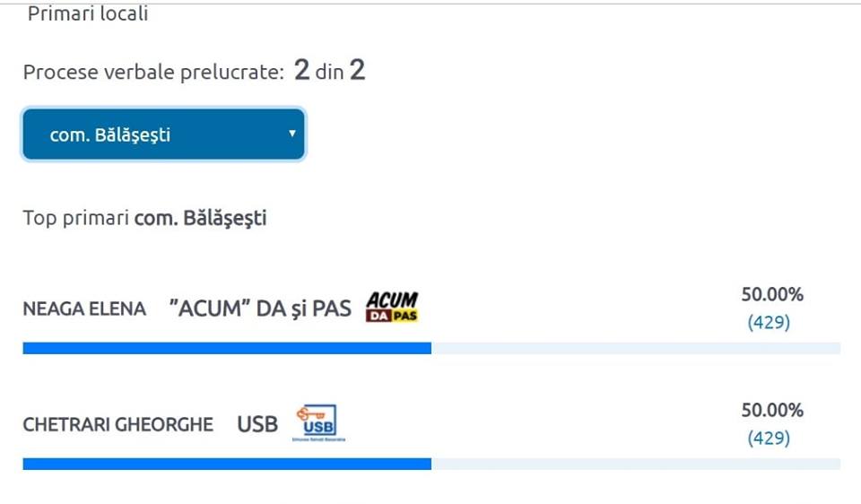Select candidate name NEAGA ELENA
Screen dimensions: 861x504
coord(84,309)
